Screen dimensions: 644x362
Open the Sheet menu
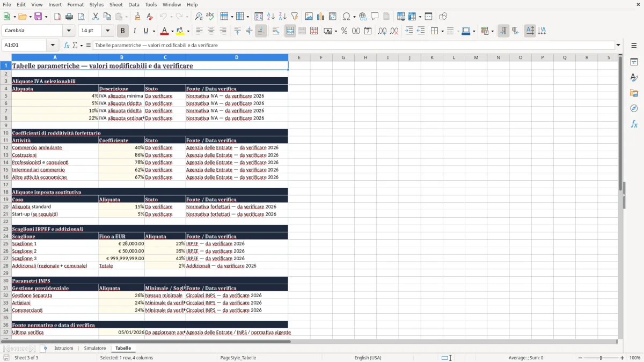click(116, 4)
